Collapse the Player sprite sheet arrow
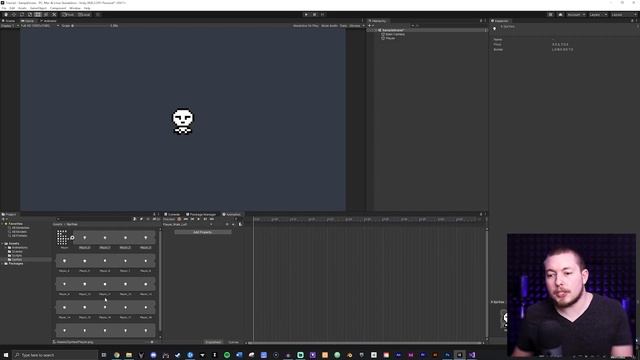 point(72,238)
